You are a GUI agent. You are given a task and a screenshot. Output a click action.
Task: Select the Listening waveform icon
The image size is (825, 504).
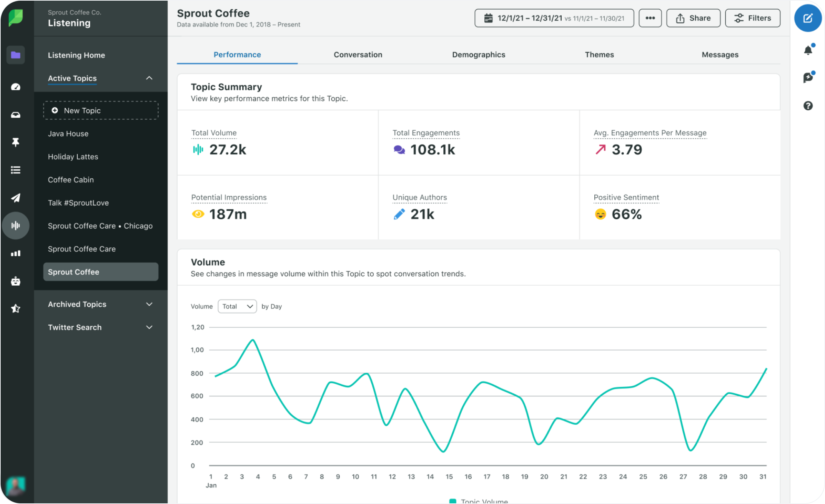pyautogui.click(x=15, y=226)
